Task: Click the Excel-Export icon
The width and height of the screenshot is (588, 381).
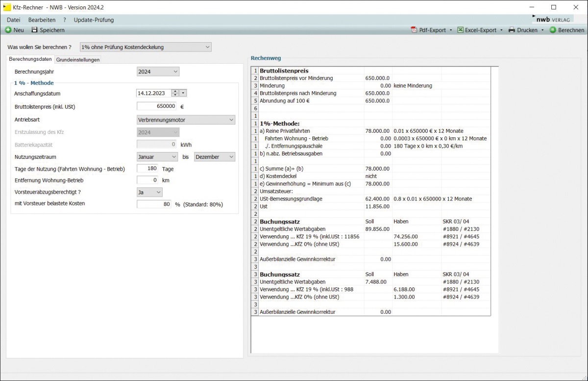Action: click(461, 30)
